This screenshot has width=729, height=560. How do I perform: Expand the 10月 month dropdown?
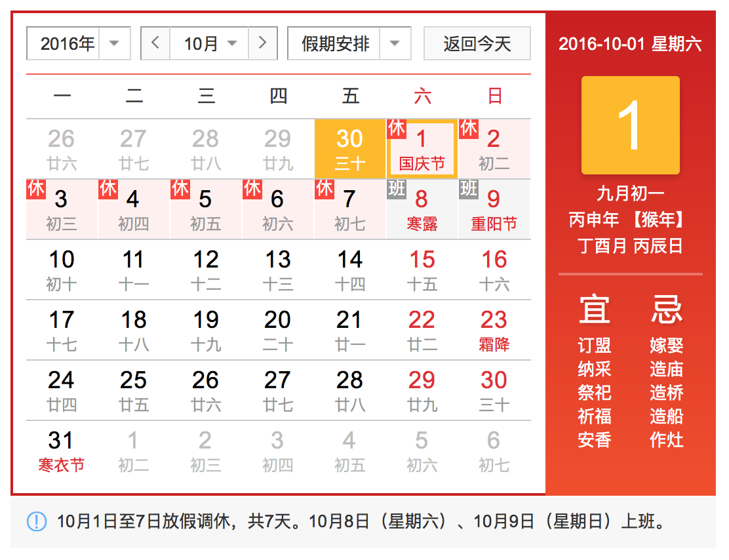(210, 44)
